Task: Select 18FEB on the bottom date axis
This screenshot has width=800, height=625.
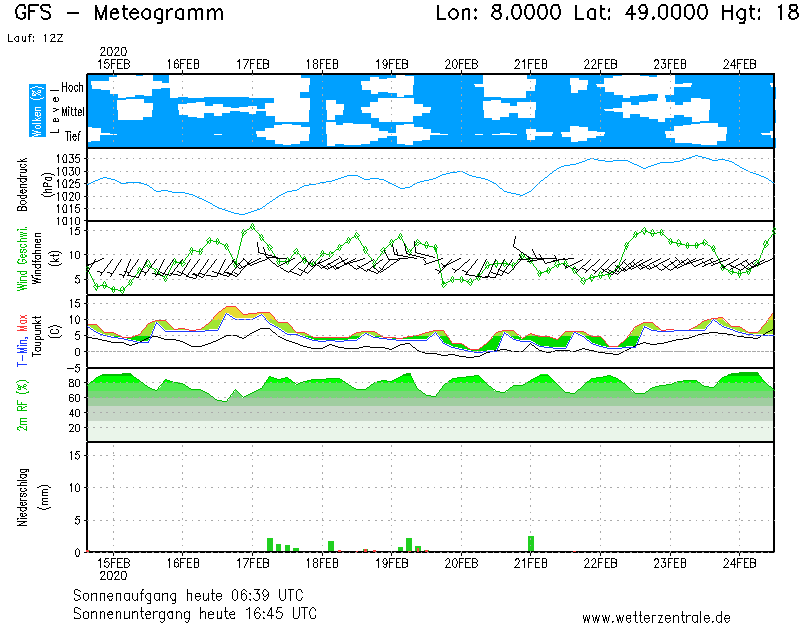Action: point(322,563)
